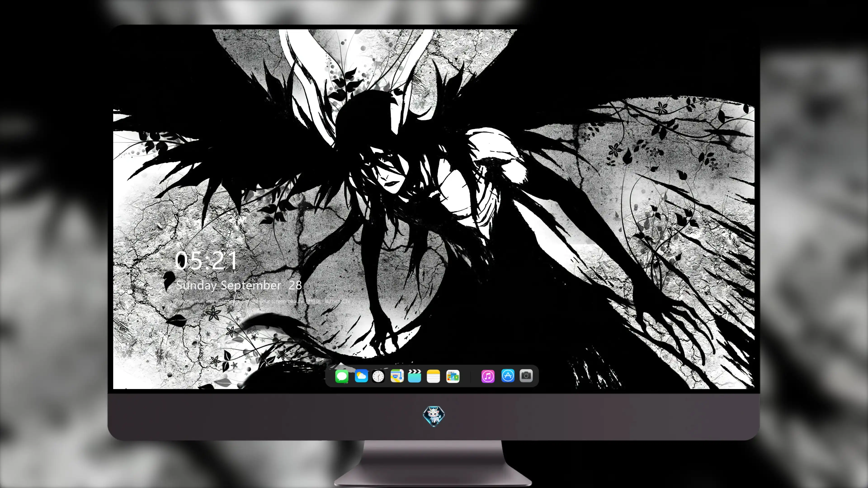Open the yellow Notes app

[433, 376]
